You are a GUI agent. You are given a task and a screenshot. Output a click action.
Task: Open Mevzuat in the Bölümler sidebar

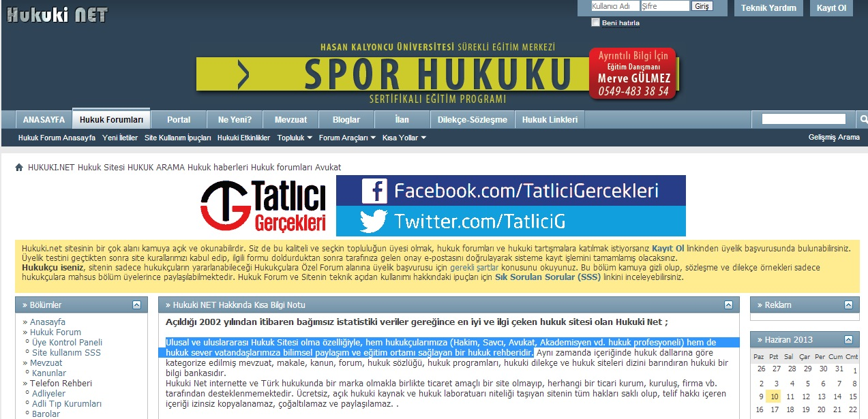[x=46, y=363]
